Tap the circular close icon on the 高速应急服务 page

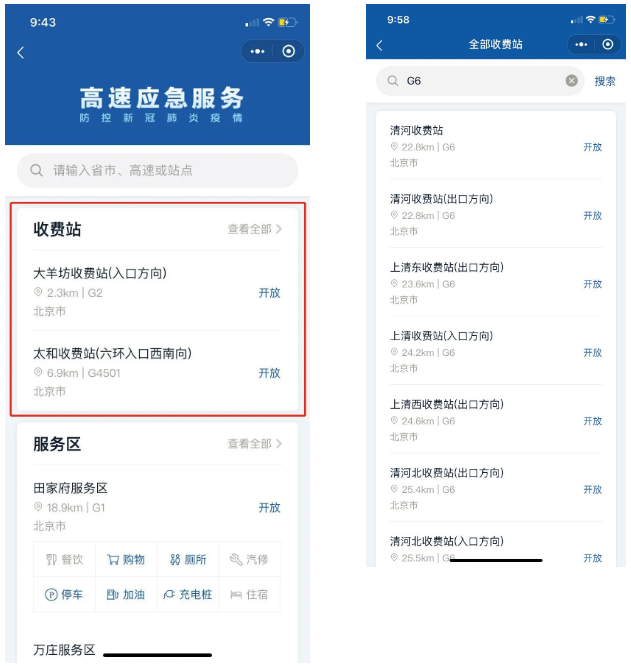coord(288,51)
